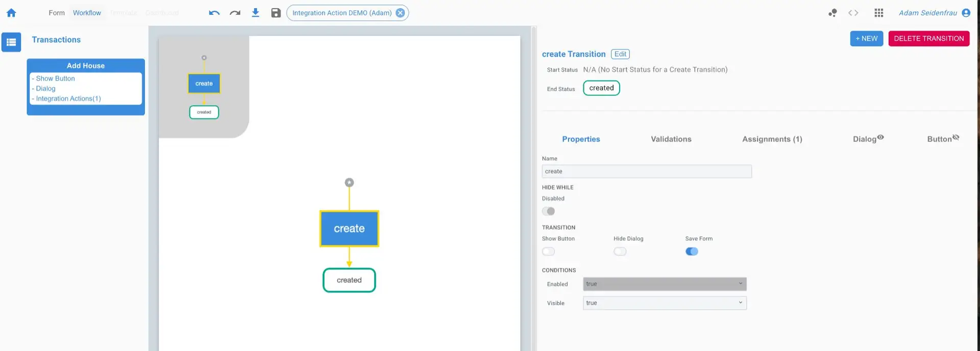The height and width of the screenshot is (351, 980).
Task: Click the + NEW button
Action: 867,39
